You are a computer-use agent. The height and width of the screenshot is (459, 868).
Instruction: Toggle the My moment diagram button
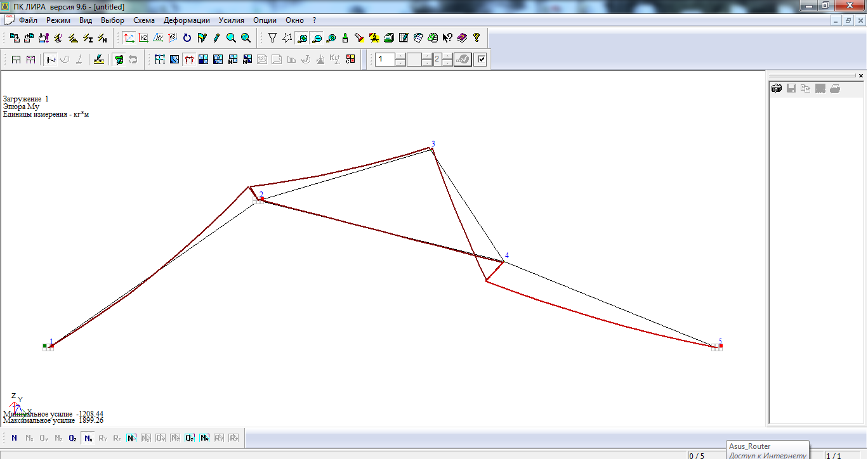88,437
